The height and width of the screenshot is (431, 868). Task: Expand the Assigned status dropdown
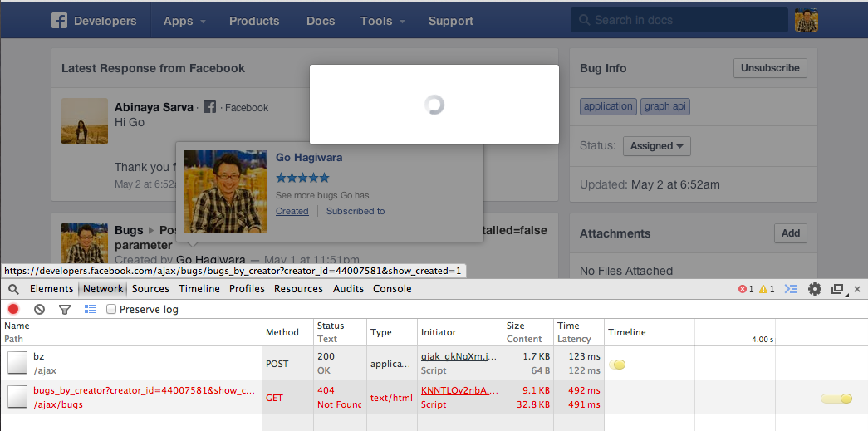[656, 146]
